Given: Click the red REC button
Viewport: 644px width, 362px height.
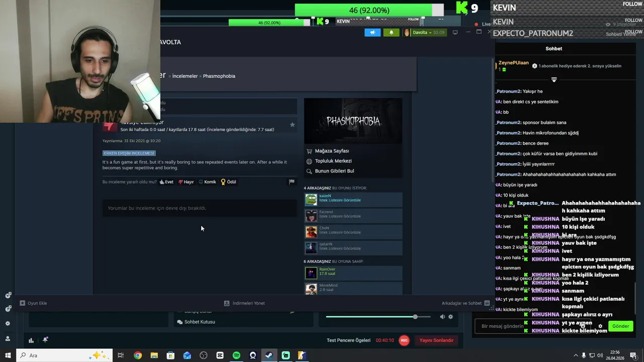Looking at the screenshot, I should (404, 340).
